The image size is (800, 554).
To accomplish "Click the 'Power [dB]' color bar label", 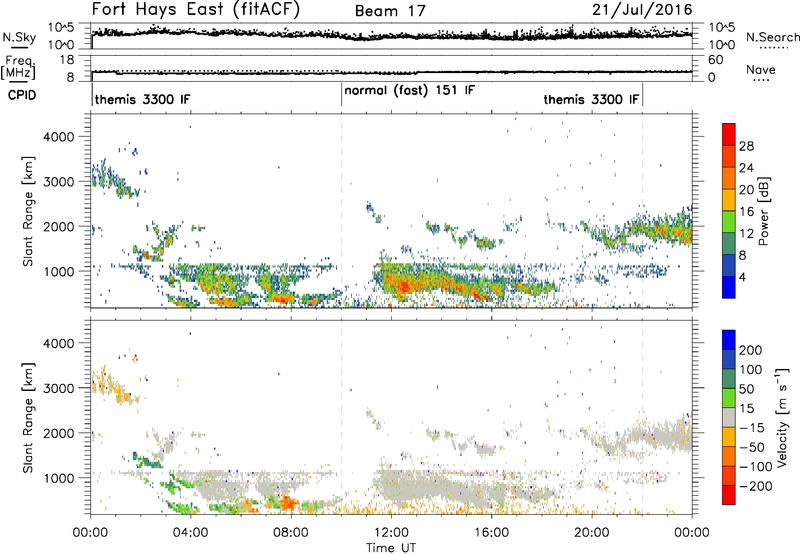I will click(x=763, y=211).
